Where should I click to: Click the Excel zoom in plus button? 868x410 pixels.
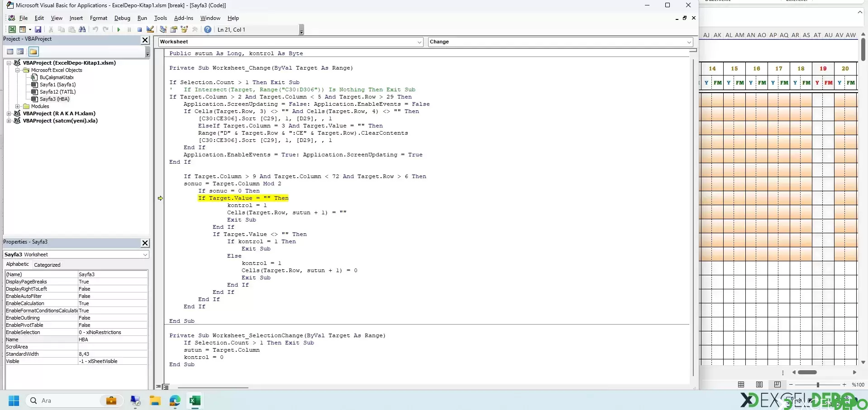pos(844,385)
